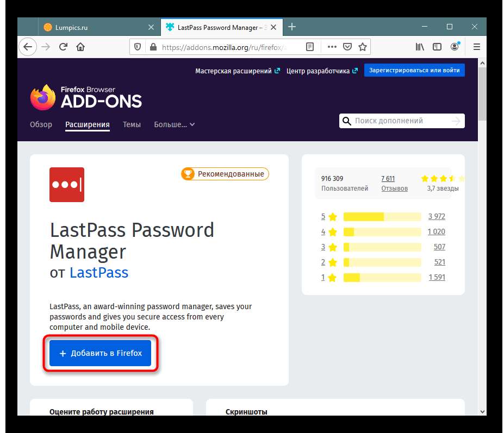Image resolution: width=504 pixels, height=433 pixels.
Task: Open the Library panel icon
Action: [420, 47]
